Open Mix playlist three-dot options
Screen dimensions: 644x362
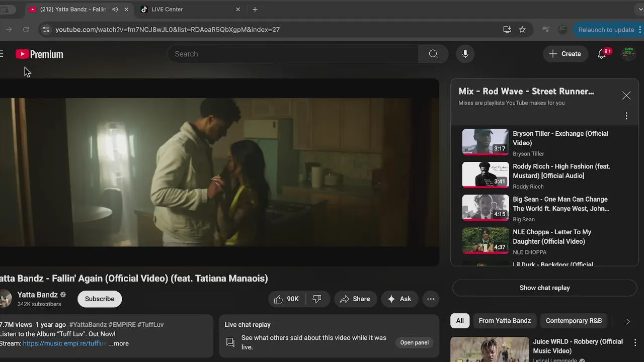tap(626, 116)
